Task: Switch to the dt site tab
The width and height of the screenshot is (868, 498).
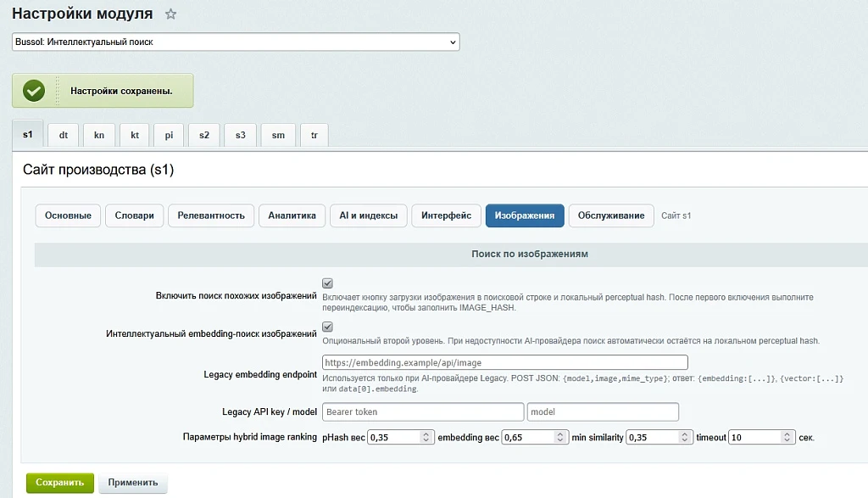Action: pos(63,135)
